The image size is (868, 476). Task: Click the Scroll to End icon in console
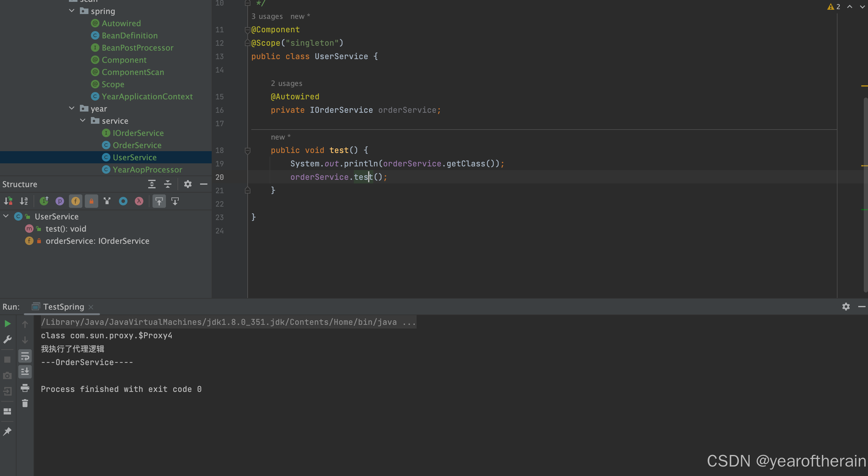coord(25,372)
